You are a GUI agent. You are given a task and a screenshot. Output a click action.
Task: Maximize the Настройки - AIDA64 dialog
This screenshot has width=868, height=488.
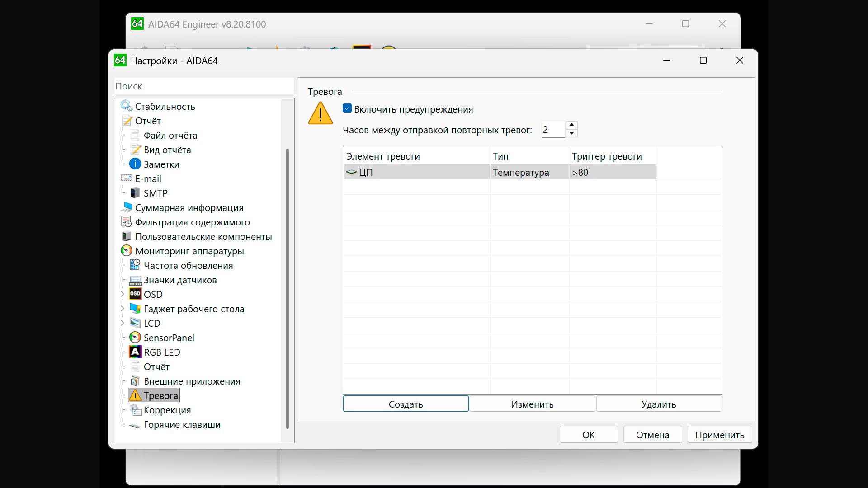coord(703,61)
